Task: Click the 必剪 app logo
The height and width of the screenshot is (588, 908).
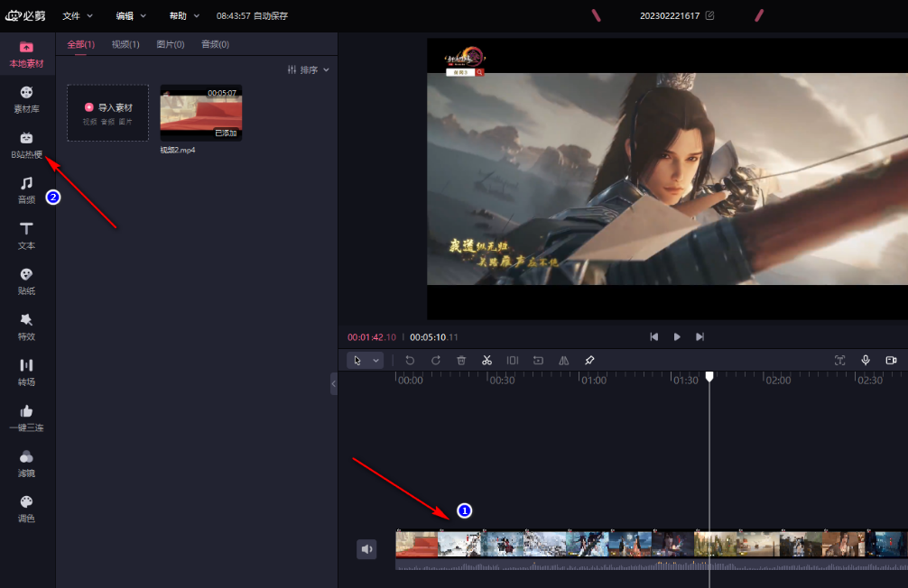Action: pyautogui.click(x=25, y=15)
